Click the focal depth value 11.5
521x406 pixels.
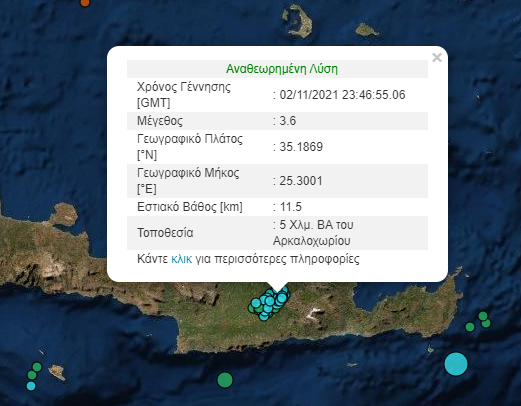coord(291,207)
